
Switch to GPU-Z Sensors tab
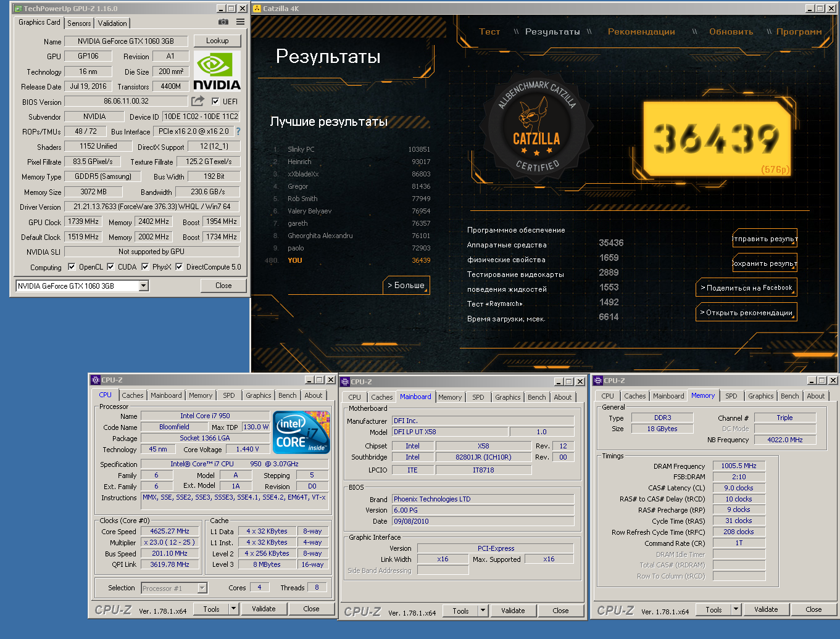pyautogui.click(x=79, y=23)
